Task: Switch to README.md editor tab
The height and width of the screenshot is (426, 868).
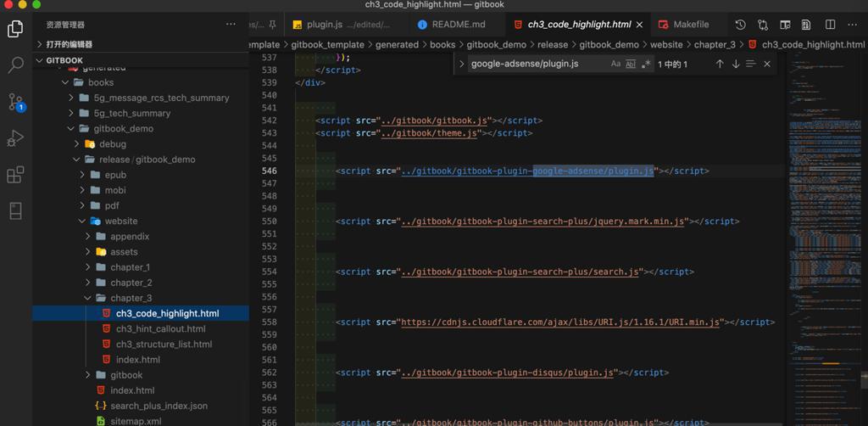Action: tap(458, 25)
